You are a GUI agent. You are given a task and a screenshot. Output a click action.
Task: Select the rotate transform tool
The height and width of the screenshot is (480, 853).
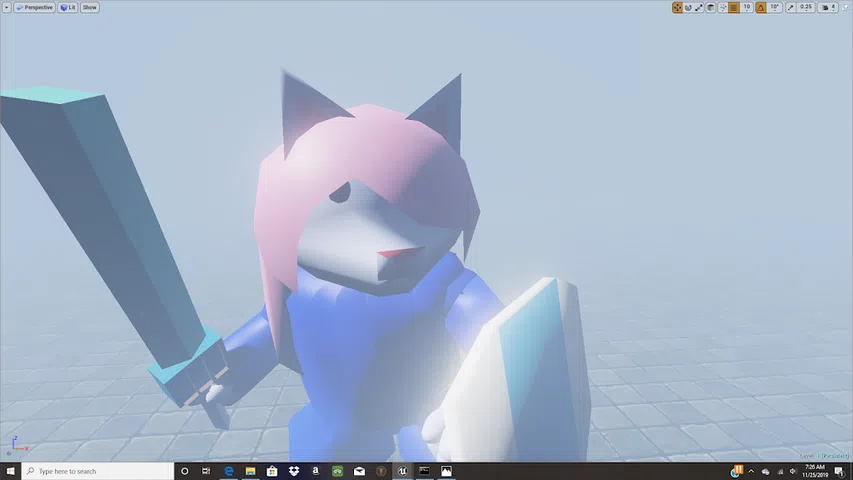[688, 8]
